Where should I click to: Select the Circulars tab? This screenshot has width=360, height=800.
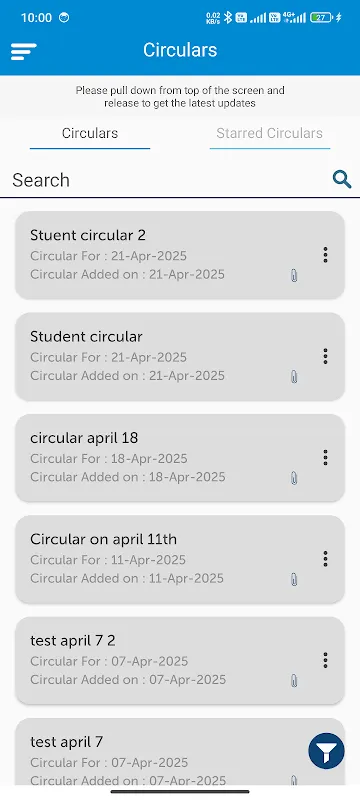pyautogui.click(x=90, y=134)
